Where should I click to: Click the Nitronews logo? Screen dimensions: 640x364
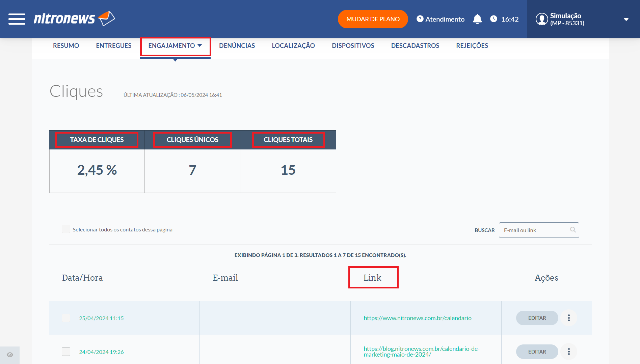click(x=74, y=19)
